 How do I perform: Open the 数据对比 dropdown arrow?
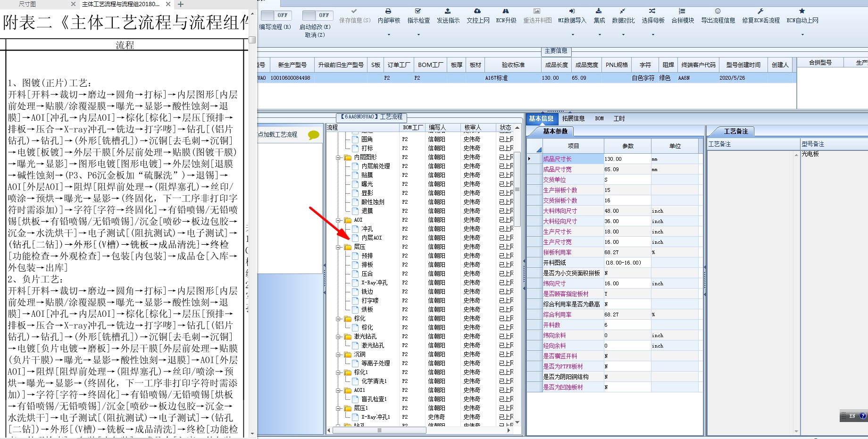pos(623,34)
